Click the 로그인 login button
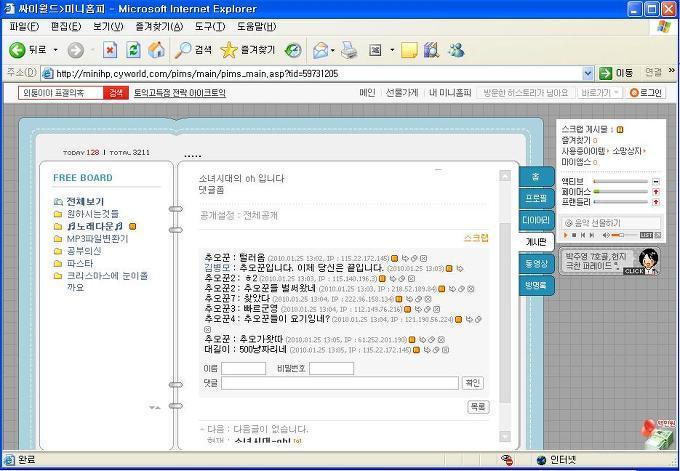The height and width of the screenshot is (471, 680). pos(646,93)
